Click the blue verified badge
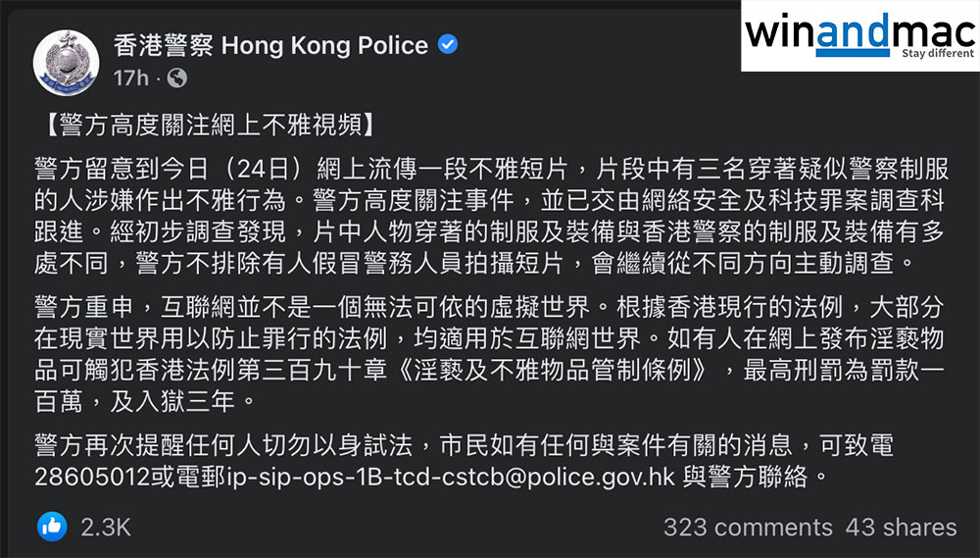This screenshot has width=980, height=558. click(447, 45)
